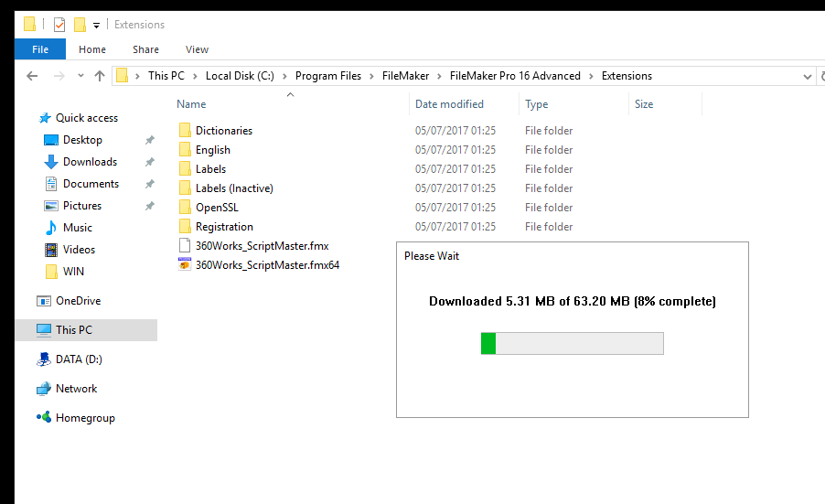Image resolution: width=825 pixels, height=504 pixels.
Task: Click the Properties quick access toolbar icon
Action: 59,24
